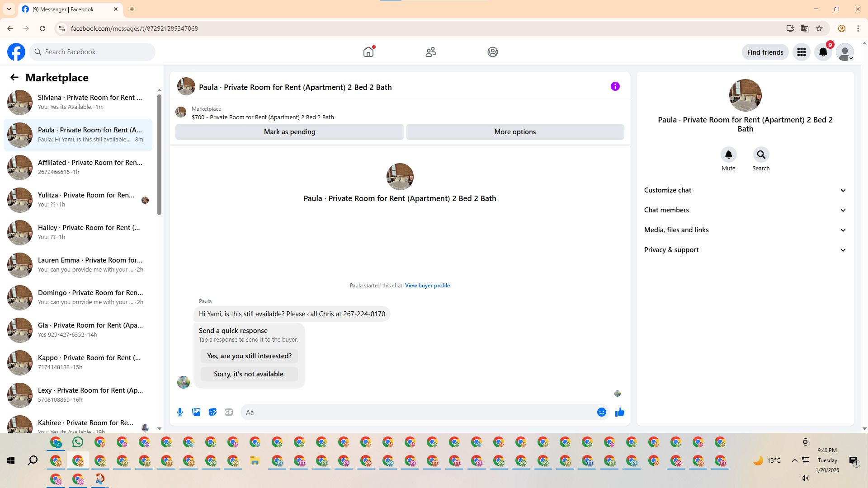This screenshot has height=488, width=868.
Task: Open the 13°C weather widget
Action: 767,460
